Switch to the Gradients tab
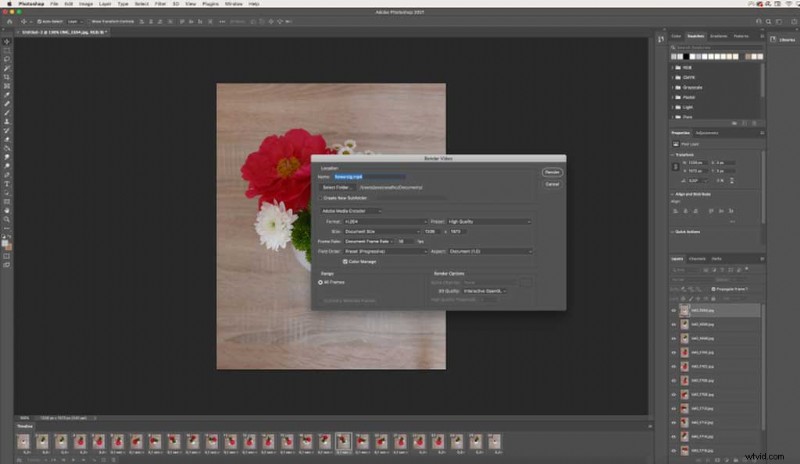Image resolution: width=800 pixels, height=464 pixels. pos(718,36)
